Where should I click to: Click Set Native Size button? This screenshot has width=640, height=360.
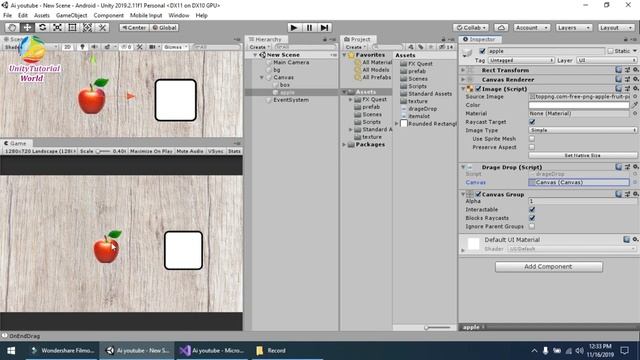(582, 156)
